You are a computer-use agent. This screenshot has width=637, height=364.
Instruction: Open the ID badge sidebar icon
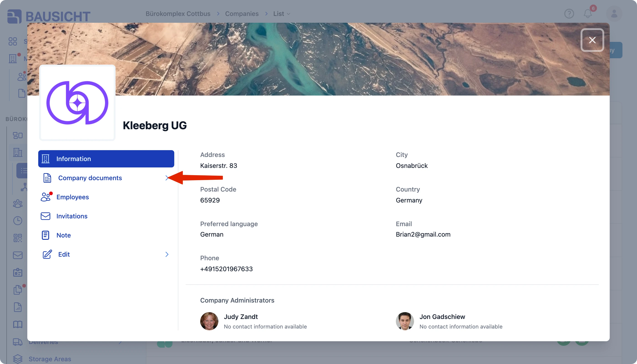point(18,273)
